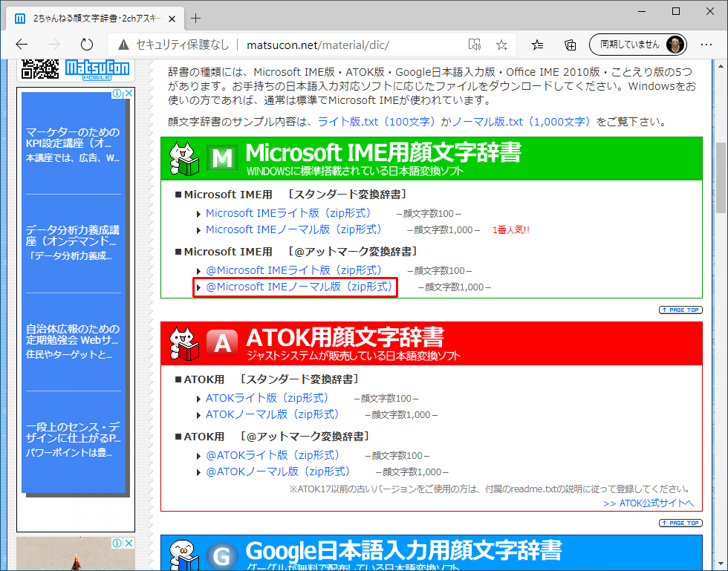Open the favorites list icon
This screenshot has width=728, height=571.
[x=538, y=45]
